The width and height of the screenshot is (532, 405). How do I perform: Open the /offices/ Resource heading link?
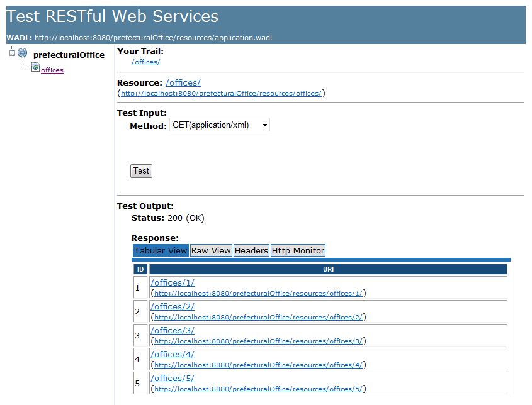[183, 82]
